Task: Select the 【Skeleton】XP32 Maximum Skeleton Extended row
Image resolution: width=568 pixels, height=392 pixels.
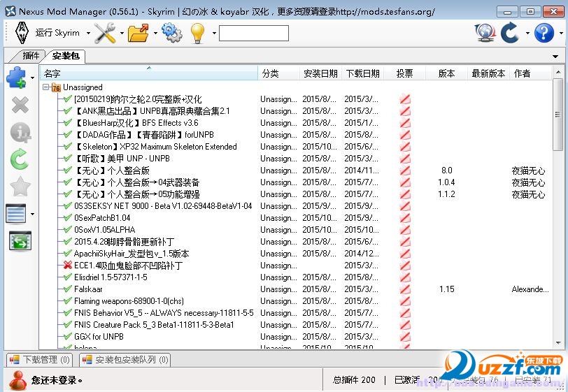Action: [156, 147]
